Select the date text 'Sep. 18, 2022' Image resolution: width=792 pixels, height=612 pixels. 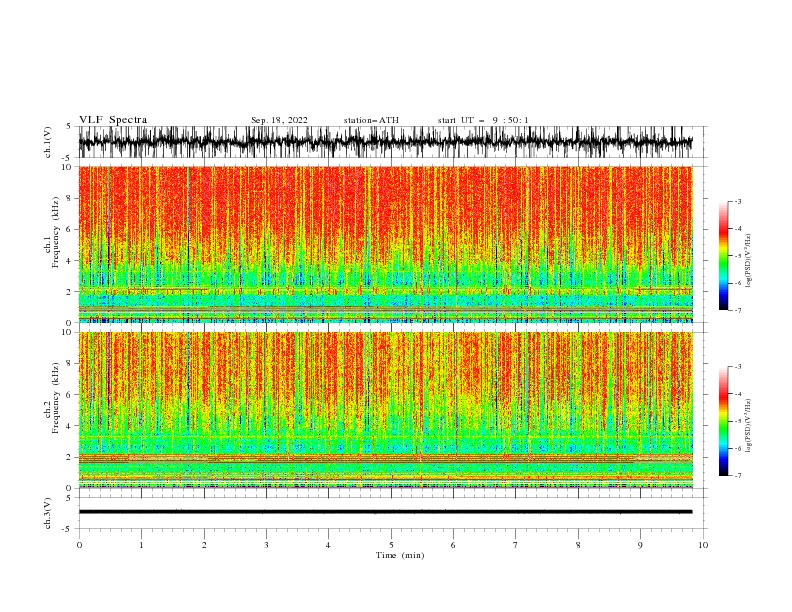click(279, 120)
